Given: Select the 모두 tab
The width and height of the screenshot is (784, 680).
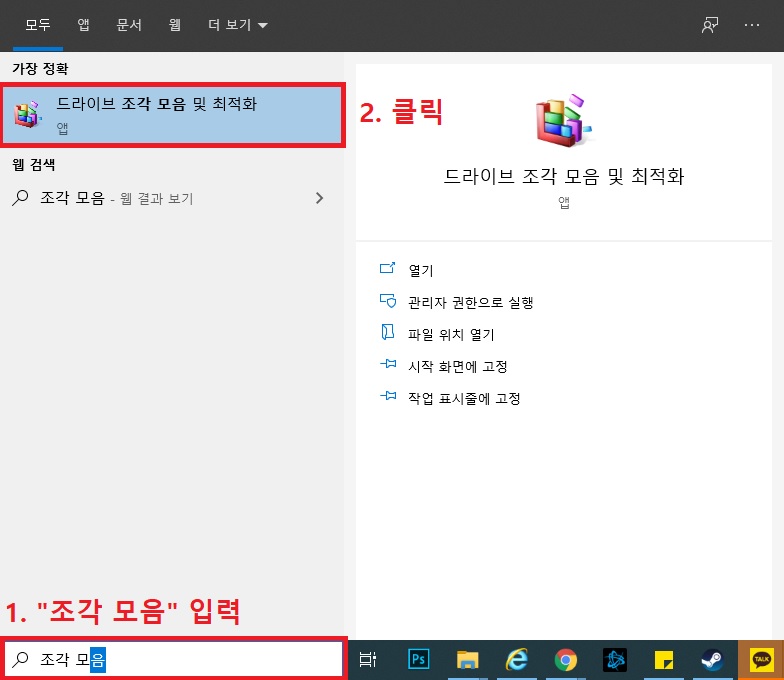Looking at the screenshot, I should [x=38, y=24].
